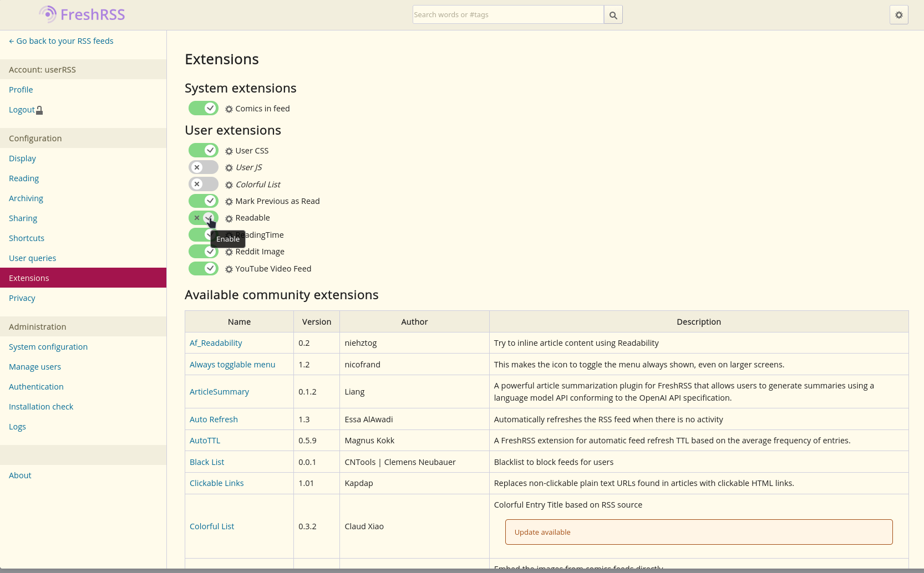Screen dimensions: 924x573
Task: Open ArticleSummary extension link
Action: (x=219, y=392)
